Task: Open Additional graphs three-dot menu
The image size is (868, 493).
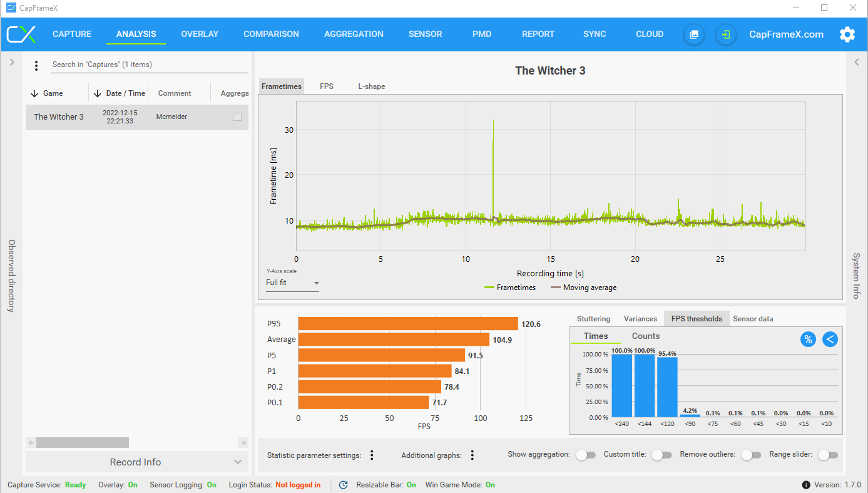Action: [x=472, y=455]
